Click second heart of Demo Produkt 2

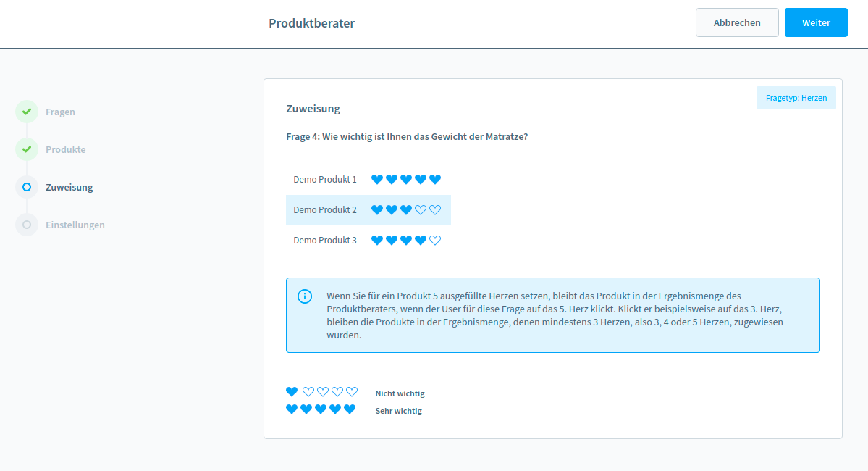point(392,210)
